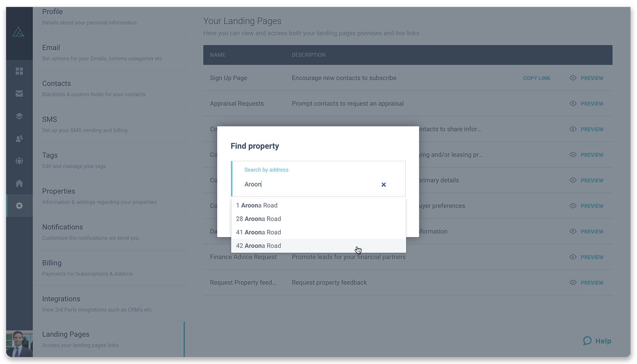Open the Billing settings menu item
This screenshot has height=364, width=637.
52,263
